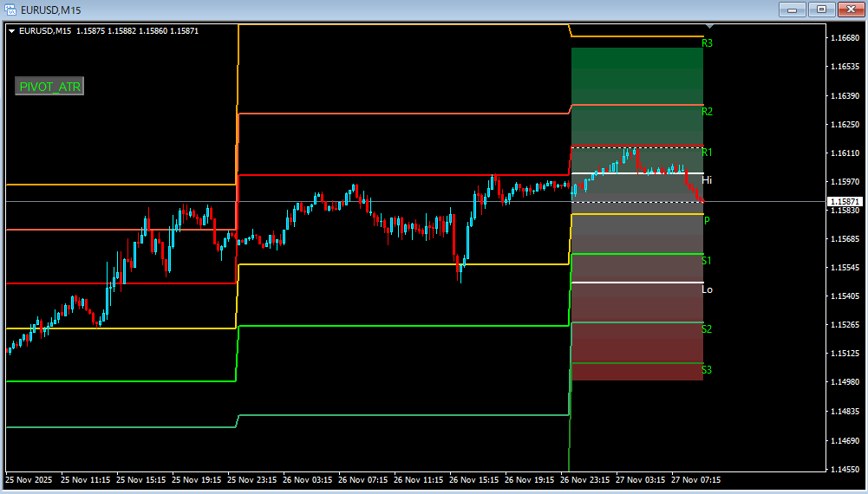
Task: Click the current price tag 1.15871
Action: (x=843, y=201)
